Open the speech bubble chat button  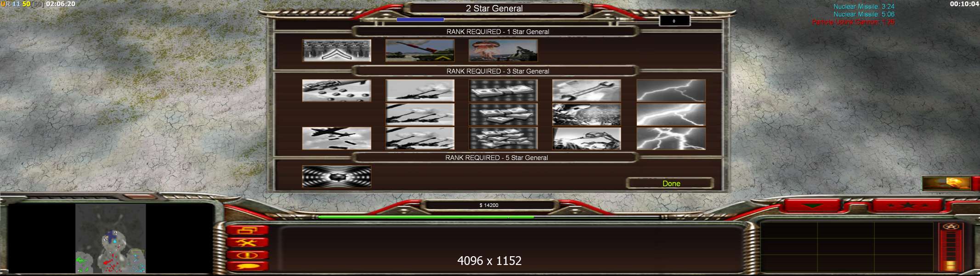coord(247,266)
